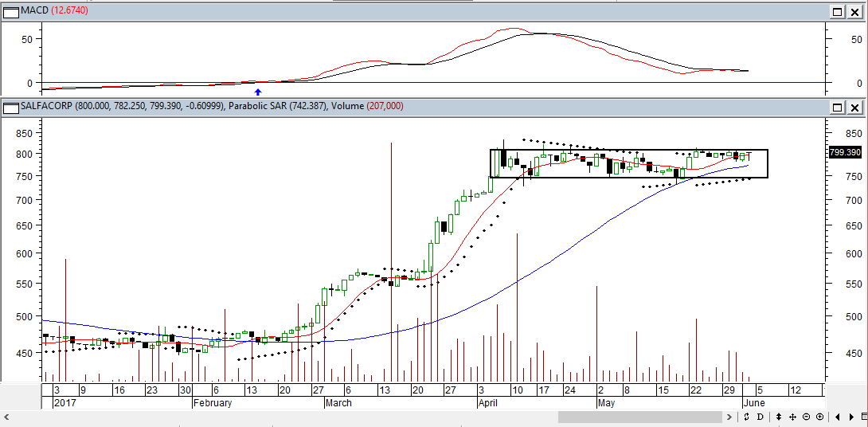Click the scrollbar left chevron arrow

point(6,417)
